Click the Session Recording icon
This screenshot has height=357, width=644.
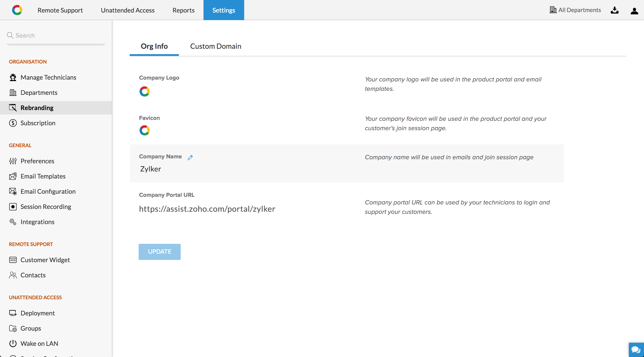click(13, 207)
